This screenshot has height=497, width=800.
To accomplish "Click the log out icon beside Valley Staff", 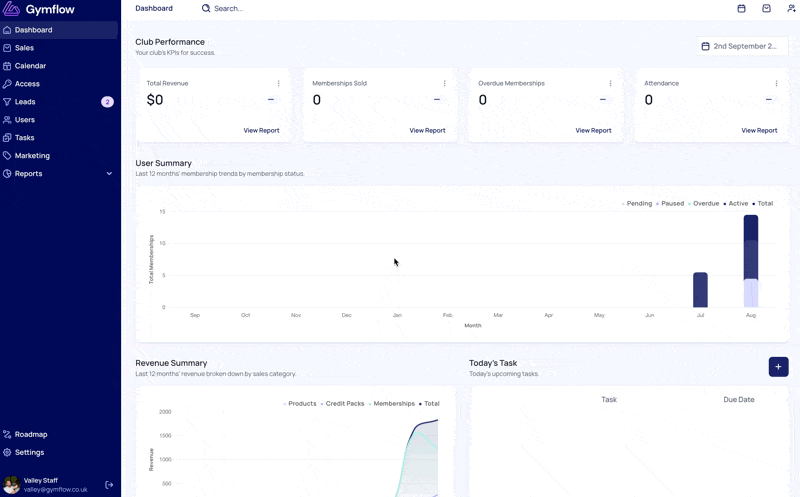I will click(109, 485).
